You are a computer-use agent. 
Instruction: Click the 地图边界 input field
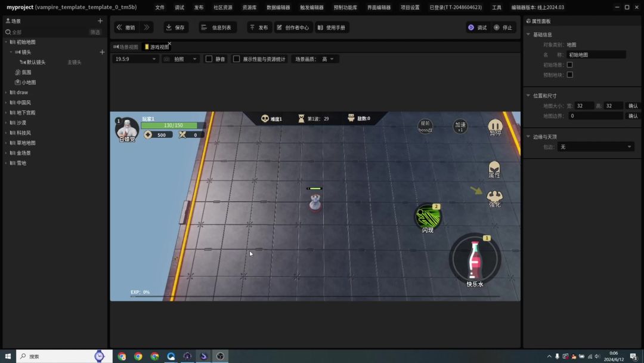595,116
